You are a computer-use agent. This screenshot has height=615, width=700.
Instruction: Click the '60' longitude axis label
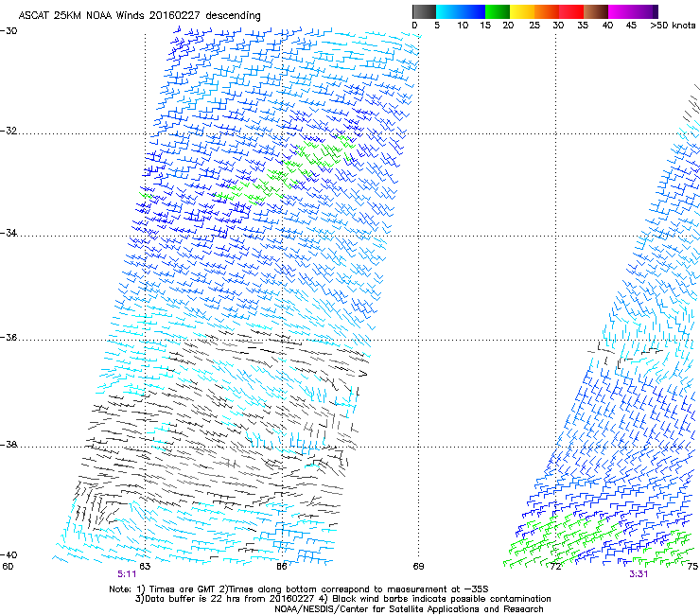(8, 567)
